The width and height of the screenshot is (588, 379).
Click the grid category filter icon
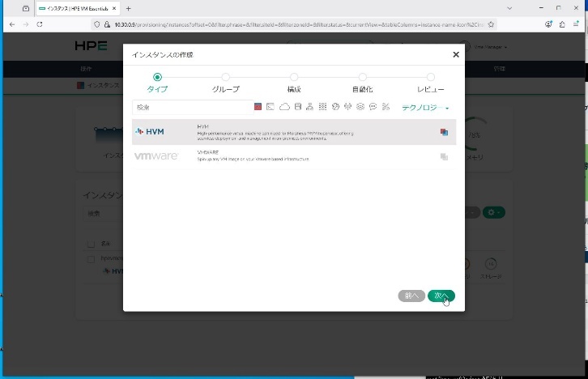322,107
